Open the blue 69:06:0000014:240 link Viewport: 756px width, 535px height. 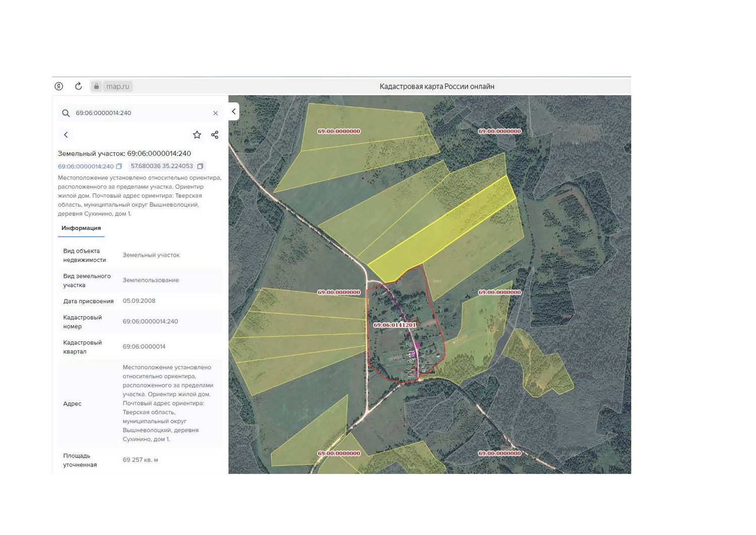point(86,166)
